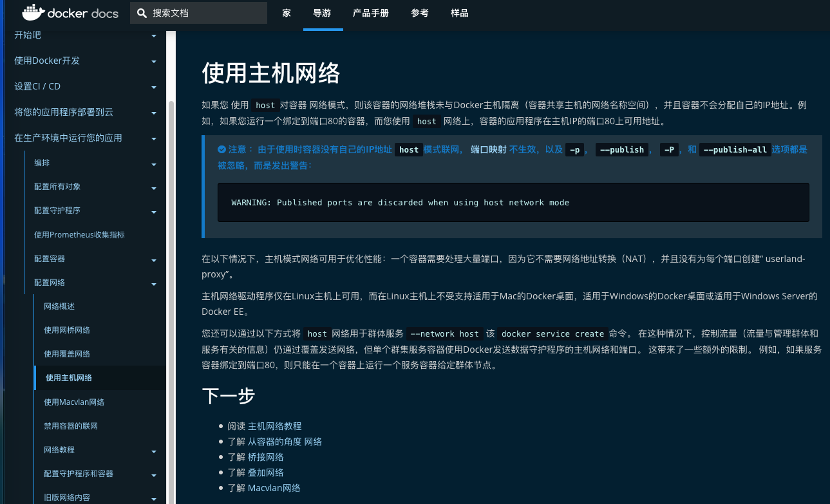Expand the 开始吧 section arrow
The height and width of the screenshot is (504, 830).
click(154, 36)
